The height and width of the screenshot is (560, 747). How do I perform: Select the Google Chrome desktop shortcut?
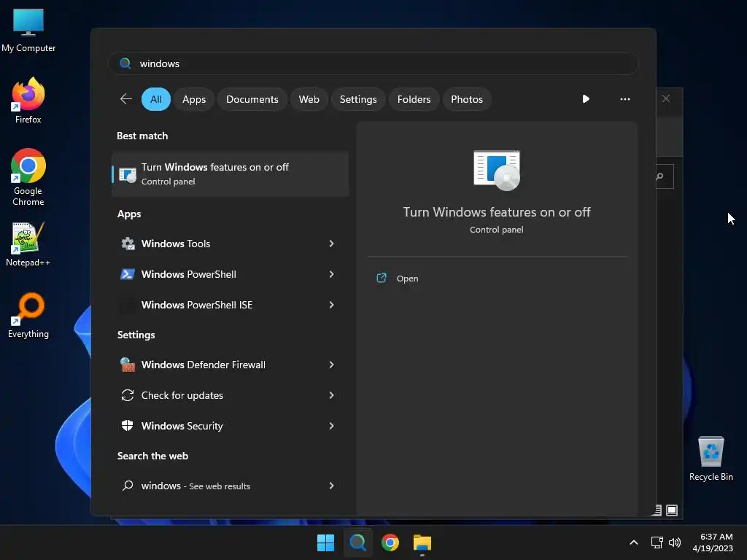(28, 176)
